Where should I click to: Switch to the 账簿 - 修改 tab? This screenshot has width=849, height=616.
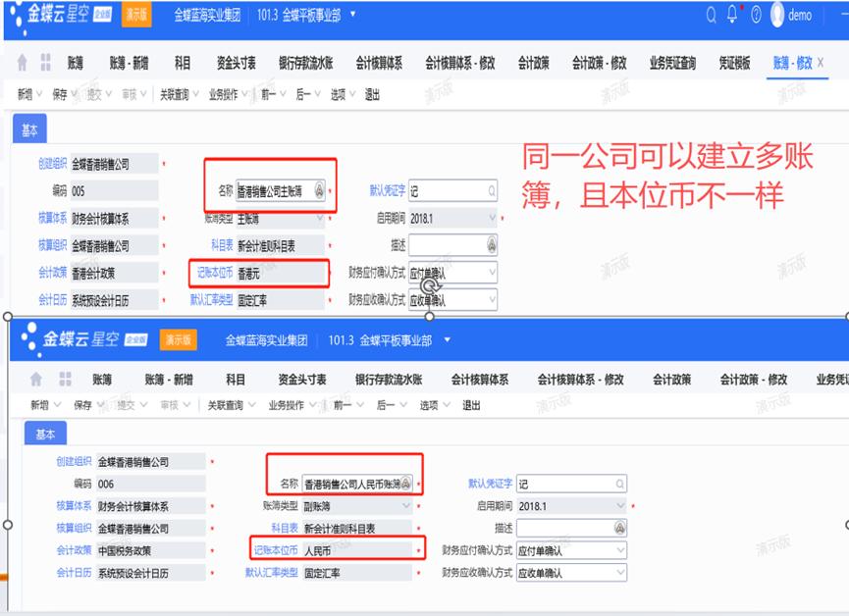[x=792, y=63]
